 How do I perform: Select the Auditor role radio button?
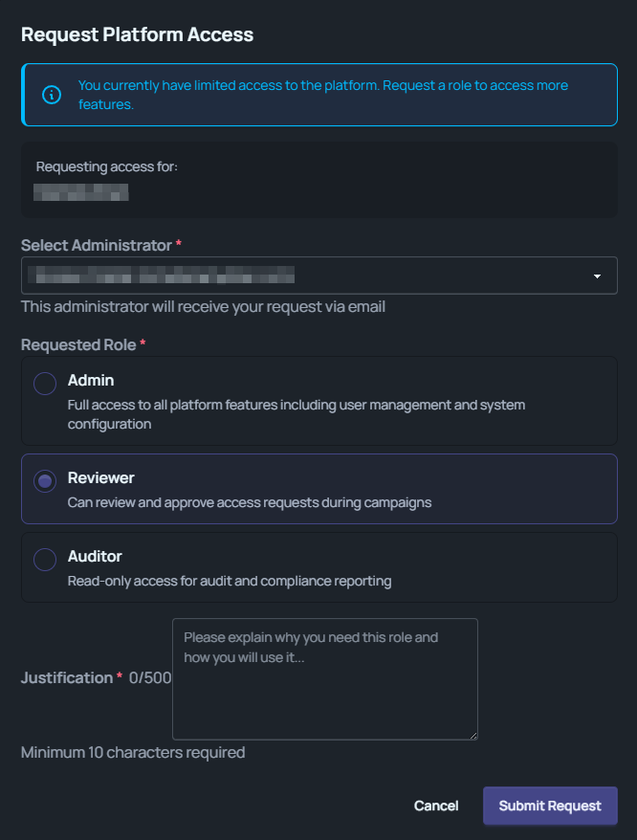click(44, 559)
